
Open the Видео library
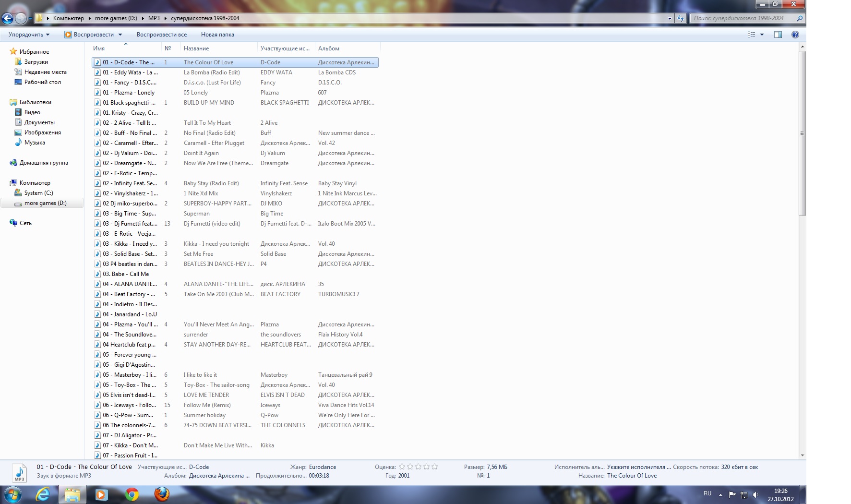click(32, 112)
